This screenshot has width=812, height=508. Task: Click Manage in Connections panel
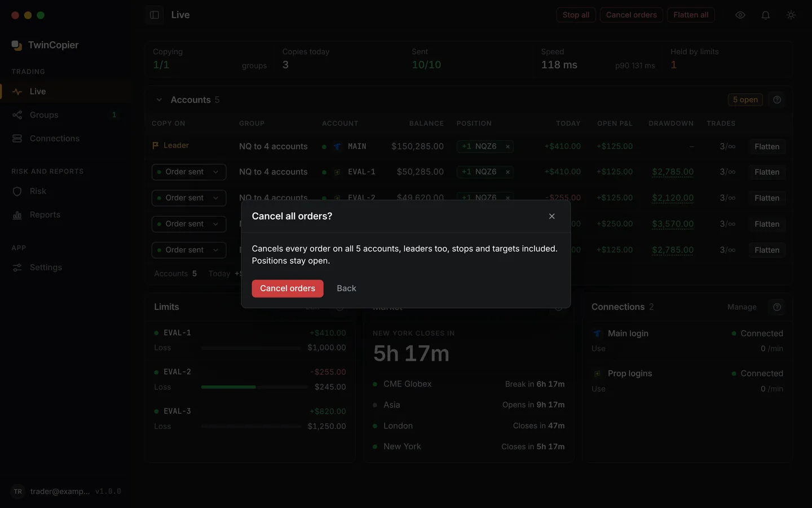pos(742,307)
